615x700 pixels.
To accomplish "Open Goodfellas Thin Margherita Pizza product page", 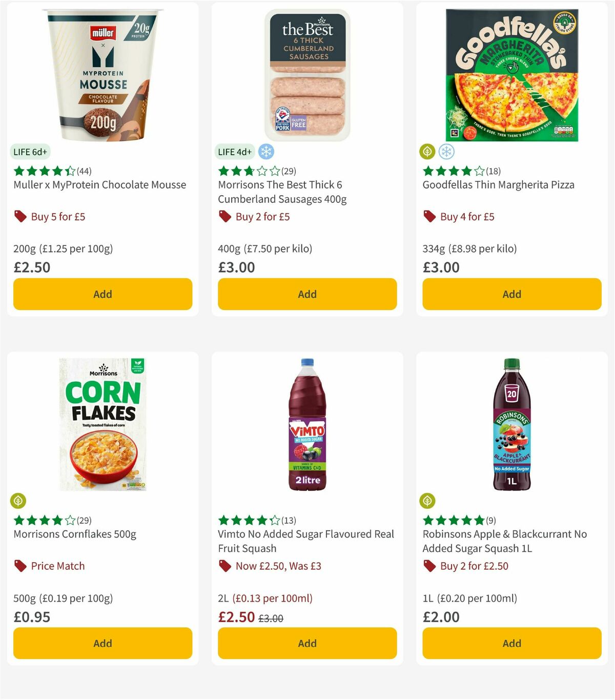I will (x=498, y=184).
